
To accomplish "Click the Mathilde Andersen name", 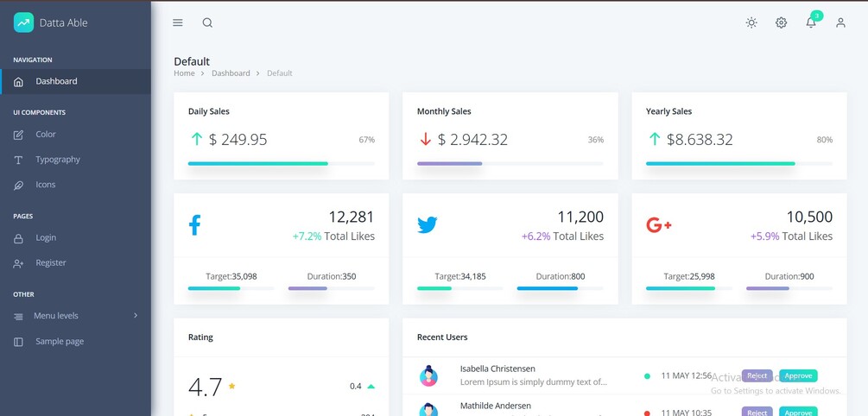I will [x=496, y=406].
